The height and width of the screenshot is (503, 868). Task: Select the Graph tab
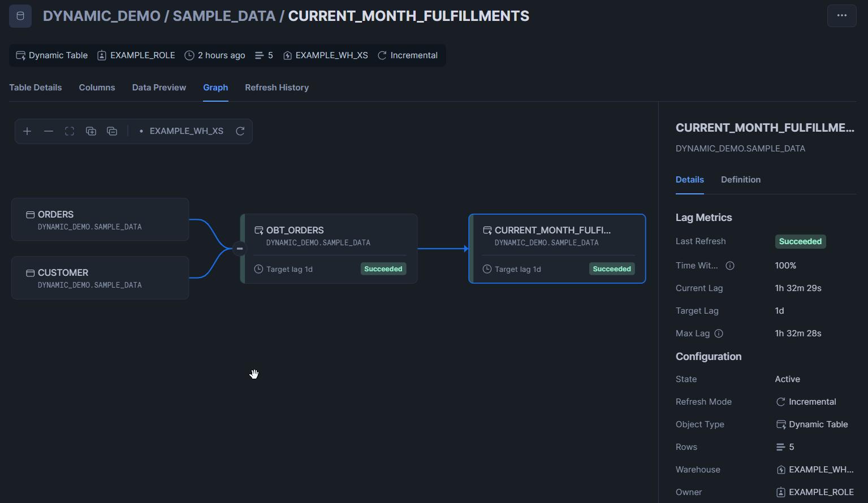coord(215,88)
